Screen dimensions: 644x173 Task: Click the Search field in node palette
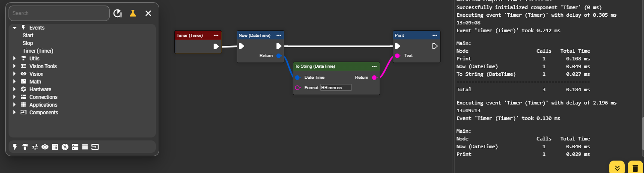pyautogui.click(x=59, y=13)
